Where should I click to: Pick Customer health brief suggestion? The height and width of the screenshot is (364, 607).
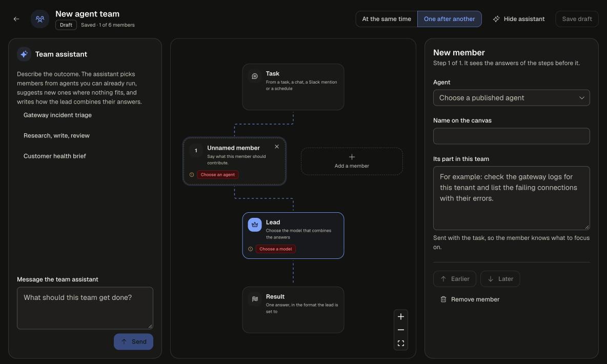pyautogui.click(x=54, y=156)
